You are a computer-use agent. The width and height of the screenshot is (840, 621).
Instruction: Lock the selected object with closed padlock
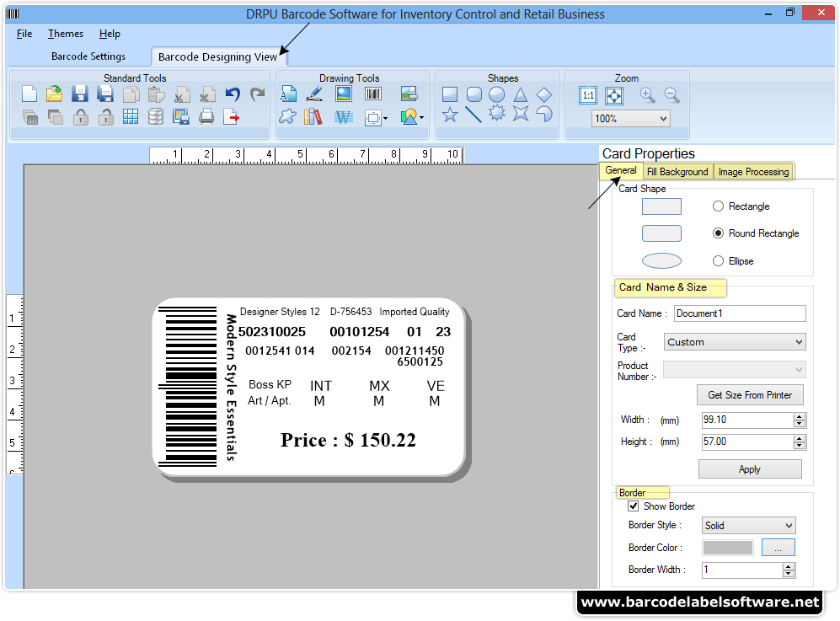[x=81, y=117]
